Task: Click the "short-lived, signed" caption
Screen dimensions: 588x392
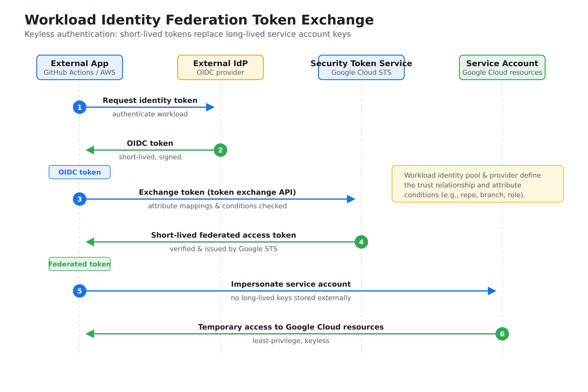Action: (x=150, y=157)
